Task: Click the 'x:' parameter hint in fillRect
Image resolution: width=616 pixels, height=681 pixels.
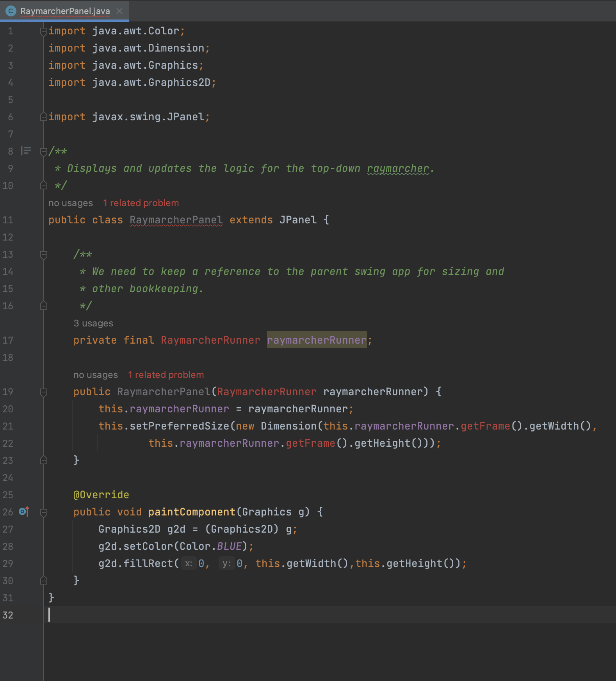Action: [x=189, y=563]
